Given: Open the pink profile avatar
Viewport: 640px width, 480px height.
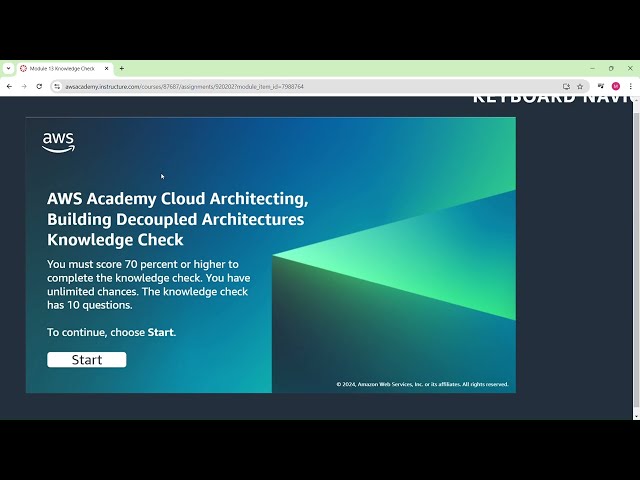Looking at the screenshot, I should tap(616, 86).
